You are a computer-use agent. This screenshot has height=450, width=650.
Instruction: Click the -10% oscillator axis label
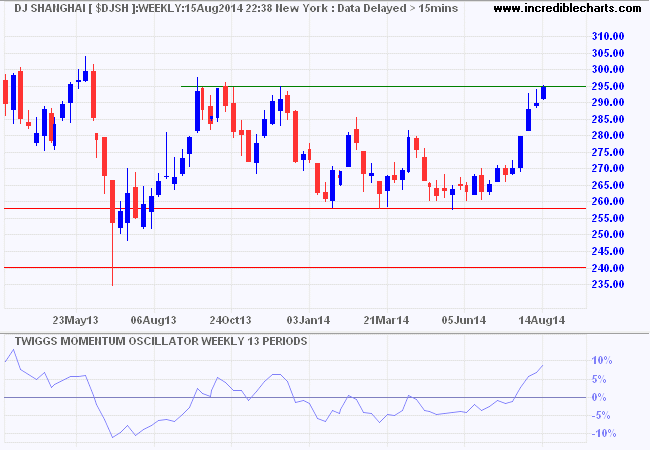pos(604,434)
